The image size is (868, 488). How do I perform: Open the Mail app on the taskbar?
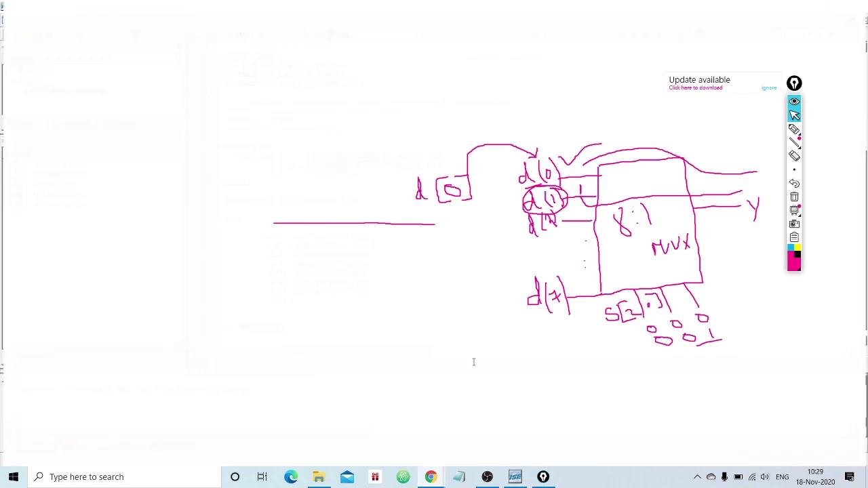tap(347, 476)
